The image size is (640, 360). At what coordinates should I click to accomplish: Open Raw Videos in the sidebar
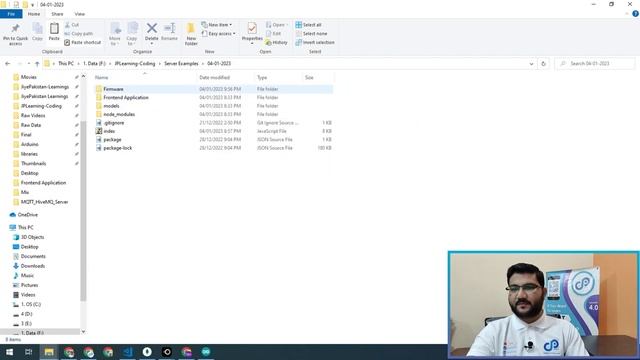coord(33,116)
